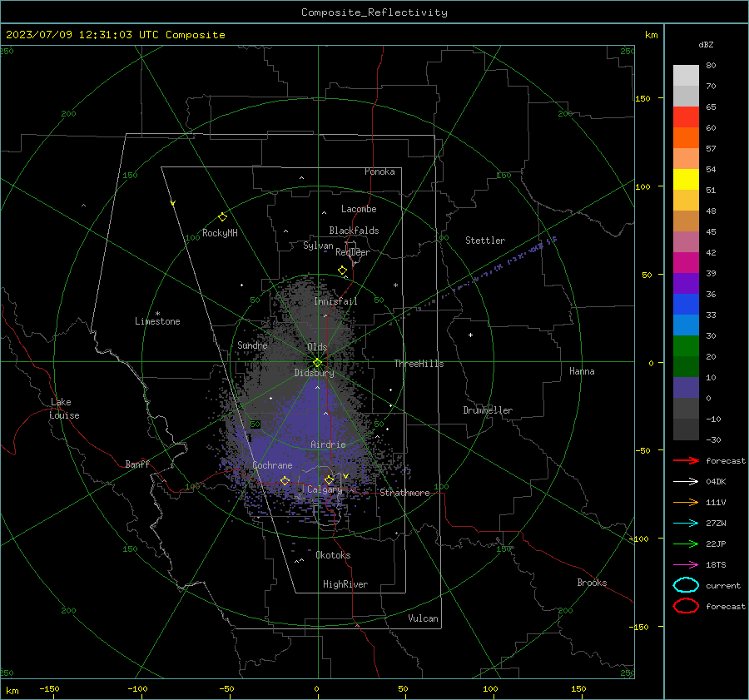Image resolution: width=749 pixels, height=700 pixels.
Task: Click the Vulcan city label
Action: (x=423, y=618)
